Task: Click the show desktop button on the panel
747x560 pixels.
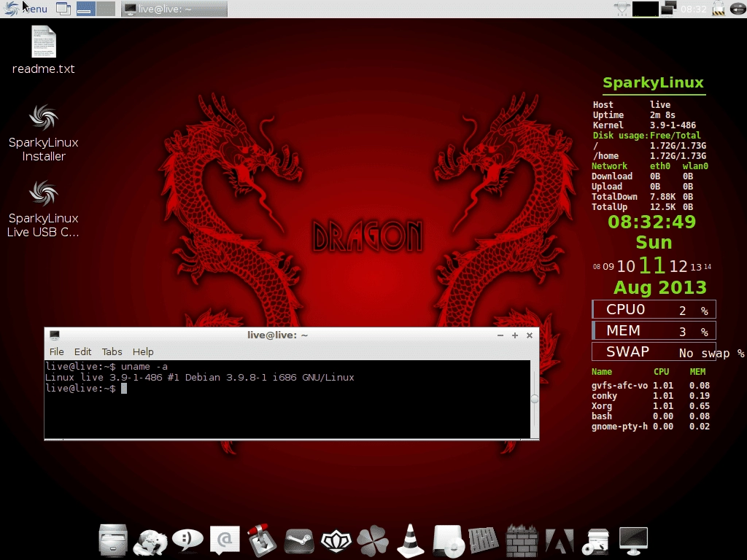Action: click(x=63, y=9)
